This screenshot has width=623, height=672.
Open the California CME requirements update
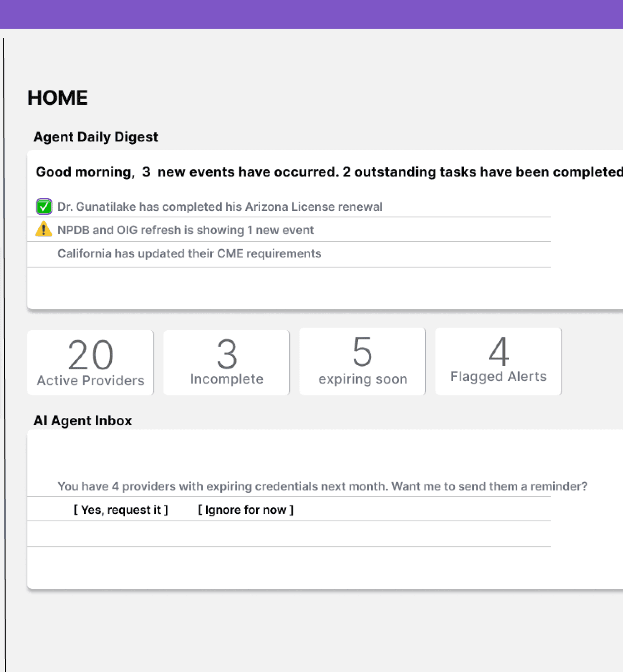189,254
